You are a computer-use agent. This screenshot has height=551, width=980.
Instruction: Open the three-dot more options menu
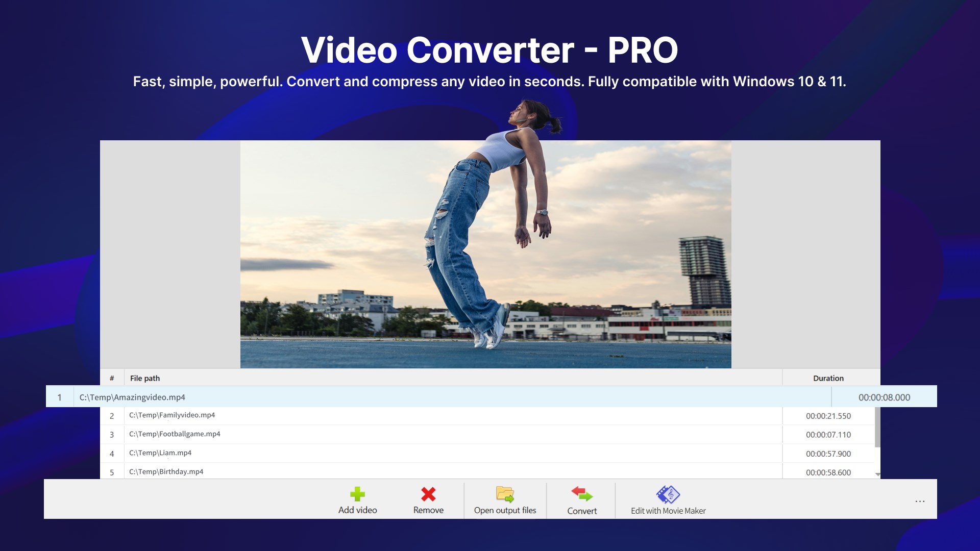coord(920,501)
